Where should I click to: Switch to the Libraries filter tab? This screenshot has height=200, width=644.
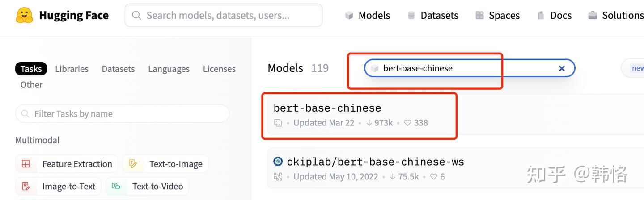point(72,69)
